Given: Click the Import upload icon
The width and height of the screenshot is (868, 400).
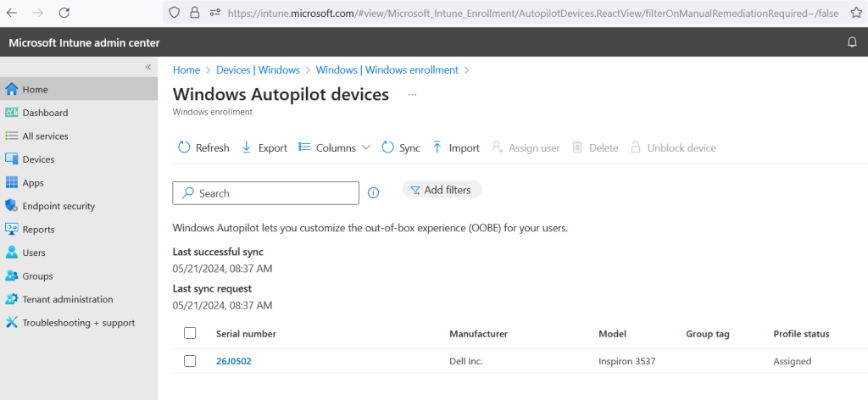Looking at the screenshot, I should [x=437, y=147].
